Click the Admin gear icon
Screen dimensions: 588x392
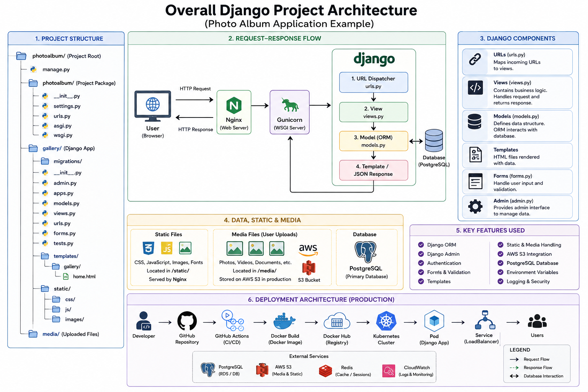[475, 206]
